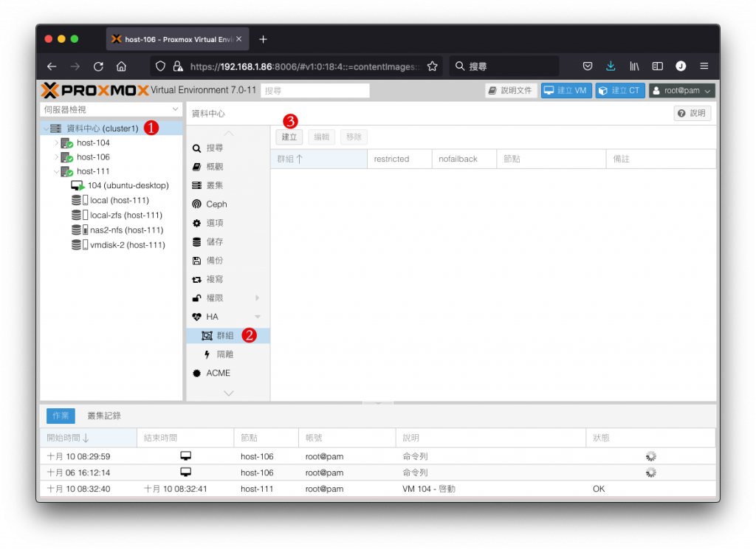The width and height of the screenshot is (756, 550).
Task: Toggle the browser sidebar icon
Action: click(657, 66)
